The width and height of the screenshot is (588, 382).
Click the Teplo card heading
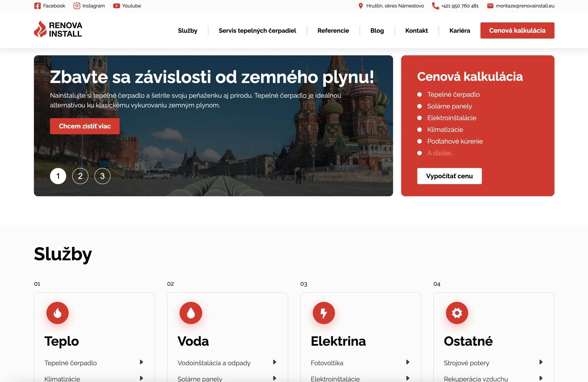click(62, 342)
